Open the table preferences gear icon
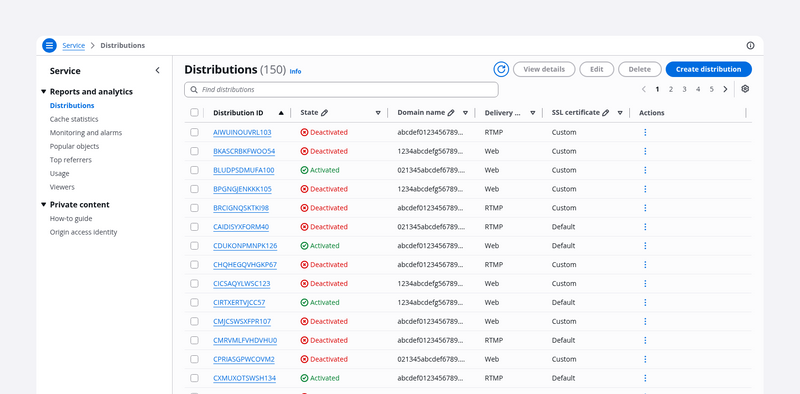 click(x=745, y=89)
